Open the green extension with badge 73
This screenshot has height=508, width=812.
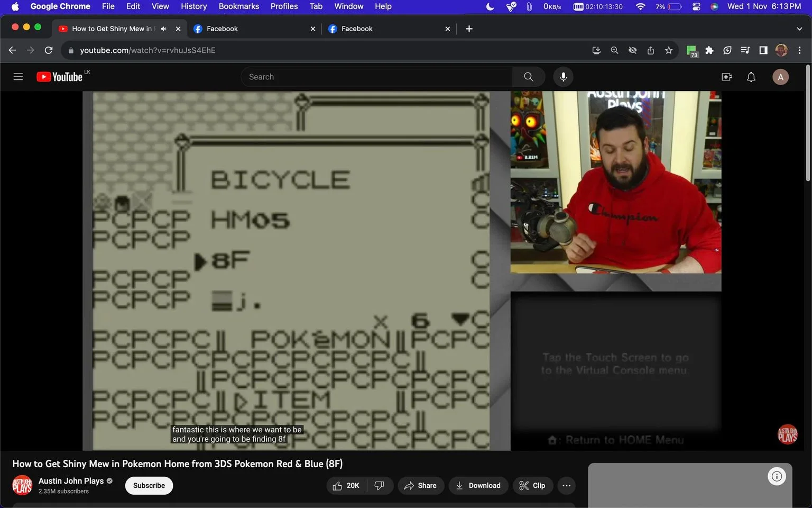click(691, 51)
